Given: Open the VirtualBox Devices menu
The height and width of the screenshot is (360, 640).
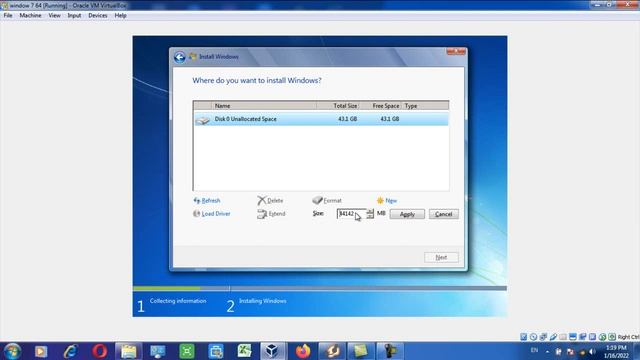Looking at the screenshot, I should point(98,16).
